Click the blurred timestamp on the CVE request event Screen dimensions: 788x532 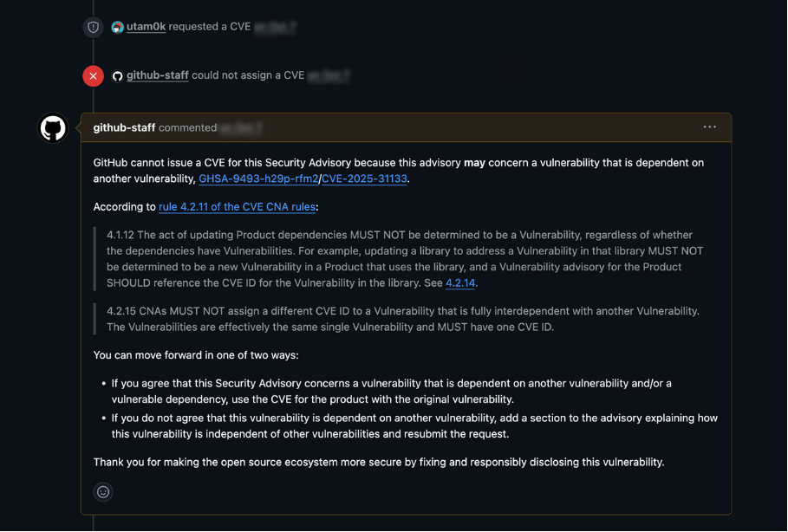coord(276,26)
